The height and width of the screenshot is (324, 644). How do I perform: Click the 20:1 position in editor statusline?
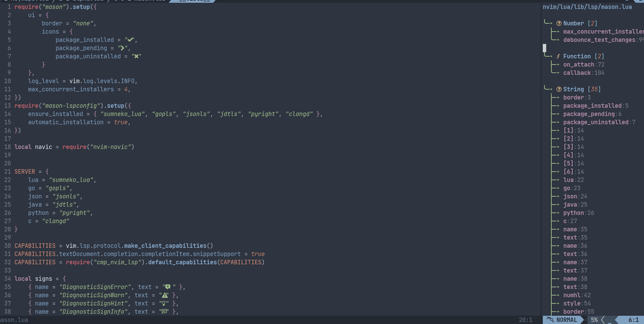(x=525, y=320)
